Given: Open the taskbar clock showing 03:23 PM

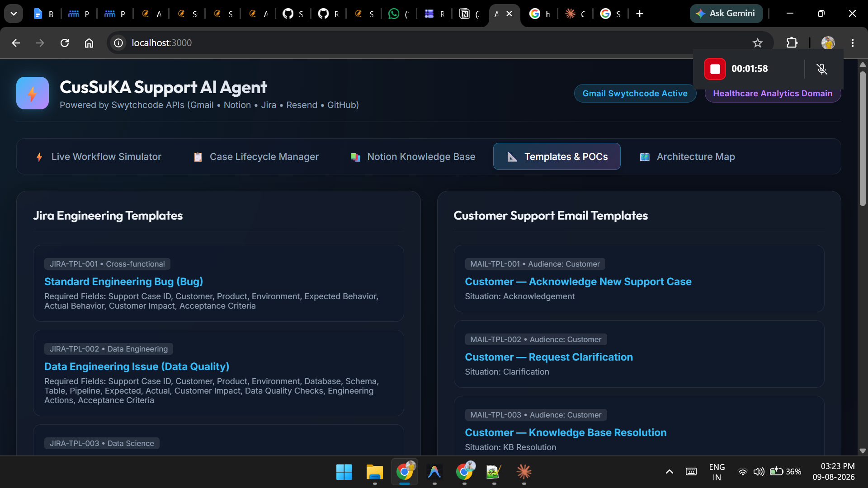Looking at the screenshot, I should (833, 472).
